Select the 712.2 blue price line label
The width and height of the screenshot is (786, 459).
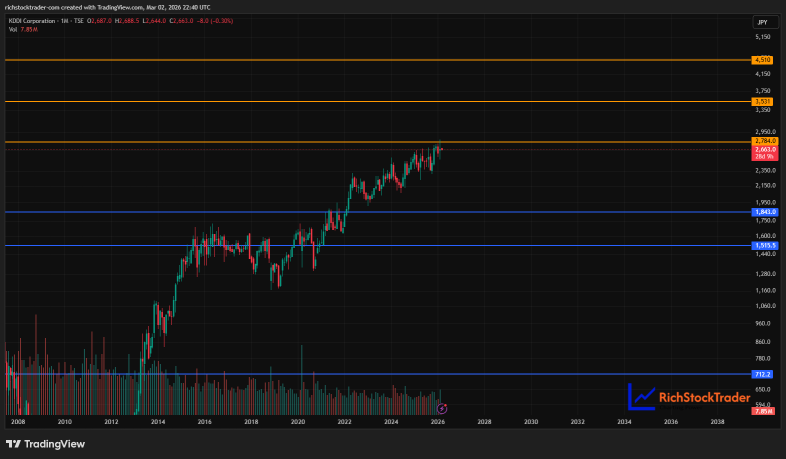pyautogui.click(x=762, y=374)
